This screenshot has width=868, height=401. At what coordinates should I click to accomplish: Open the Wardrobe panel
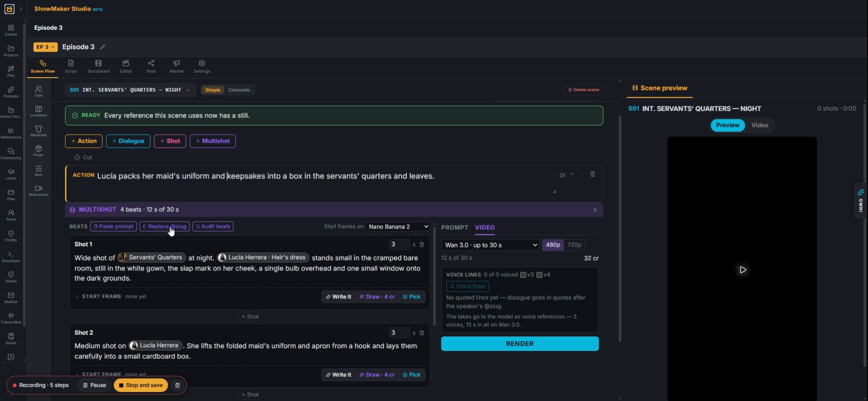point(38,131)
